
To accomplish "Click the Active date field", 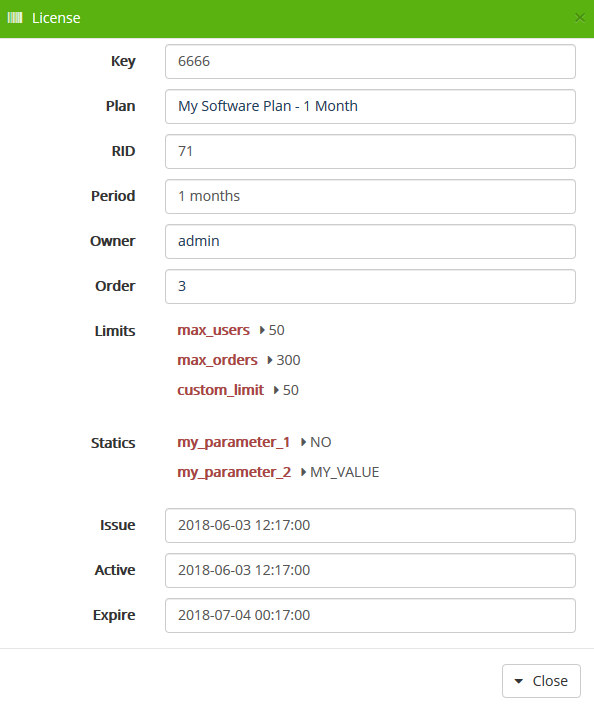I will click(x=370, y=571).
